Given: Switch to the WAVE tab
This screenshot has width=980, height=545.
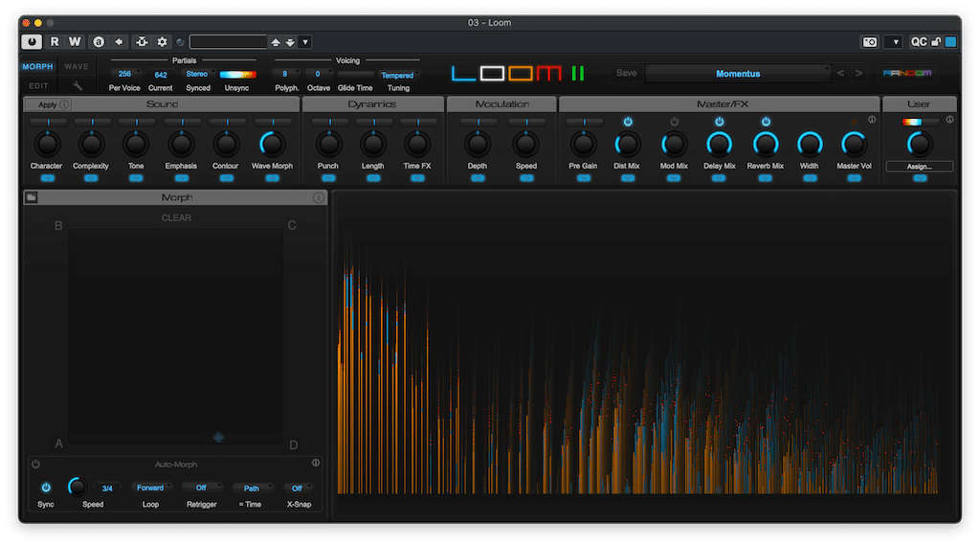Looking at the screenshot, I should tap(77, 66).
